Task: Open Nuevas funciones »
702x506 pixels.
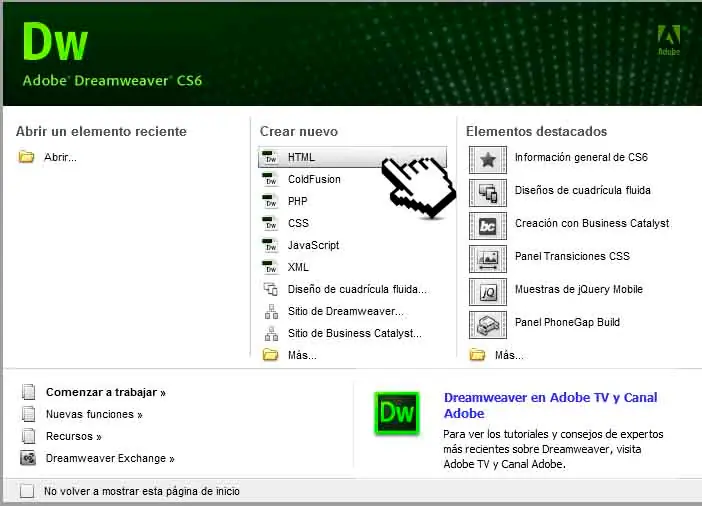Action: point(94,414)
